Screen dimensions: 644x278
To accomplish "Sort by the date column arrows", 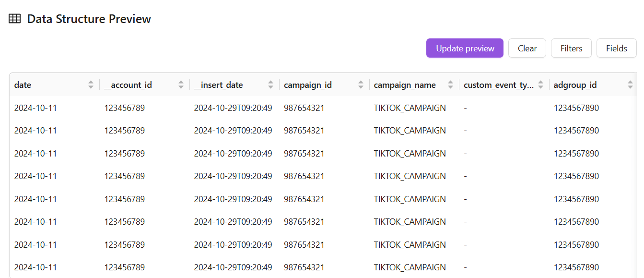I will pyautogui.click(x=91, y=85).
